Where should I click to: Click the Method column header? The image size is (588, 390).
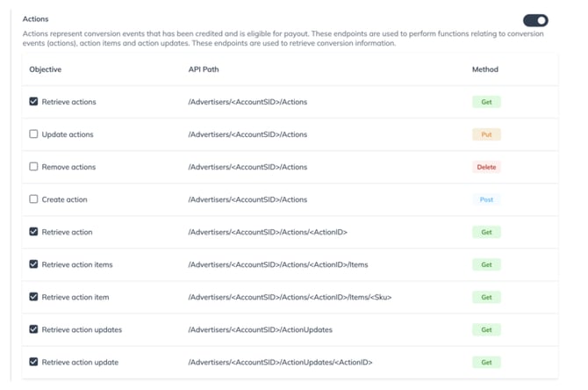tap(484, 69)
